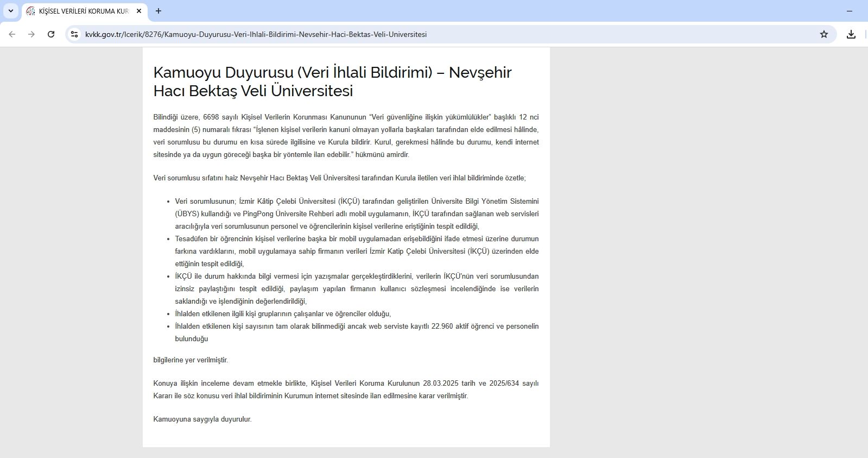The height and width of the screenshot is (458, 868).
Task: Click the Kamuoyu Duyurusu page heading
Action: [332, 81]
